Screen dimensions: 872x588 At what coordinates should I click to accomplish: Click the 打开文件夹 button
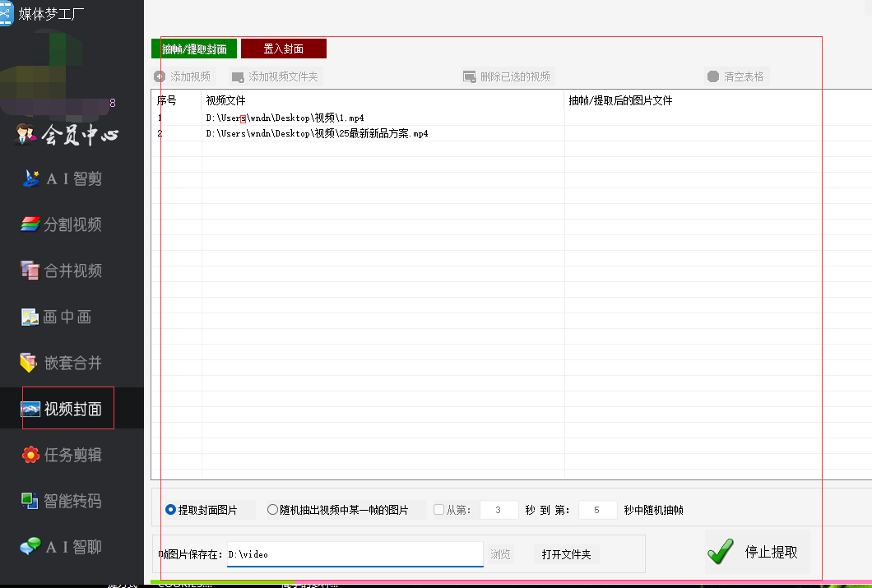click(566, 554)
